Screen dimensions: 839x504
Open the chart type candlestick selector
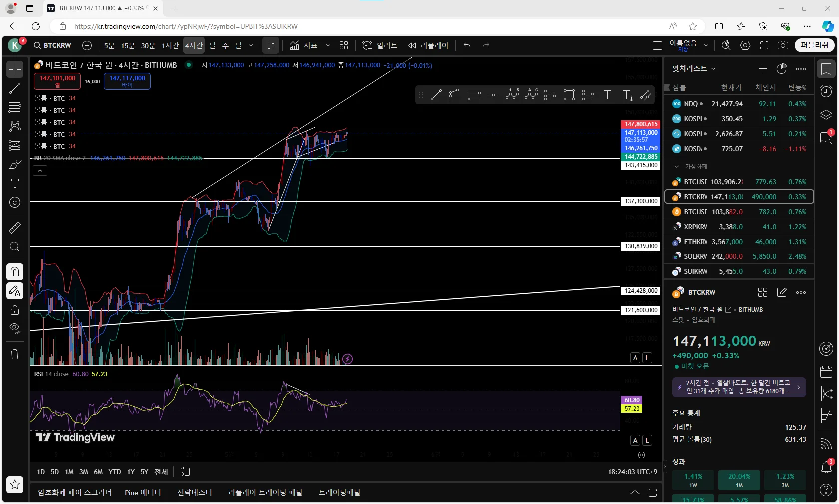click(x=271, y=45)
